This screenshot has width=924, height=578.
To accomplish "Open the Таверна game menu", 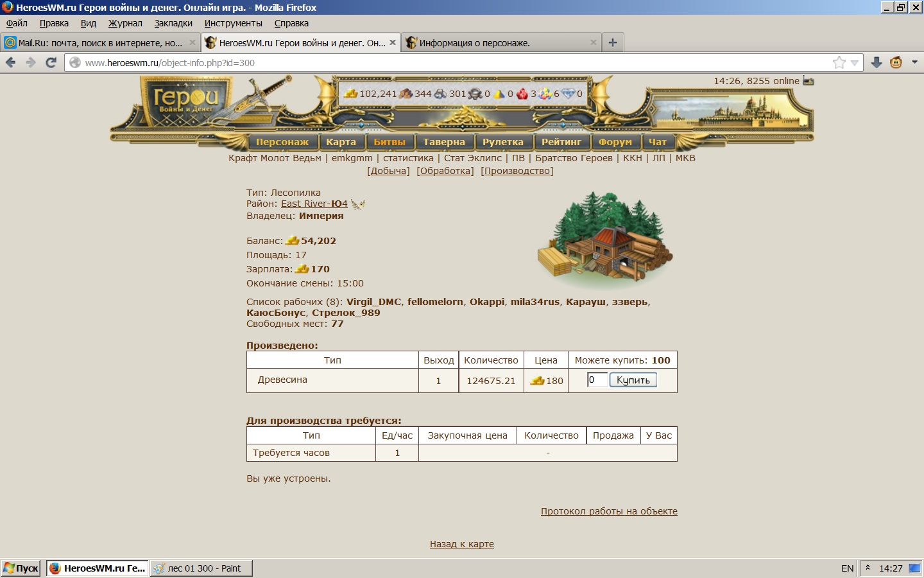I will (444, 142).
